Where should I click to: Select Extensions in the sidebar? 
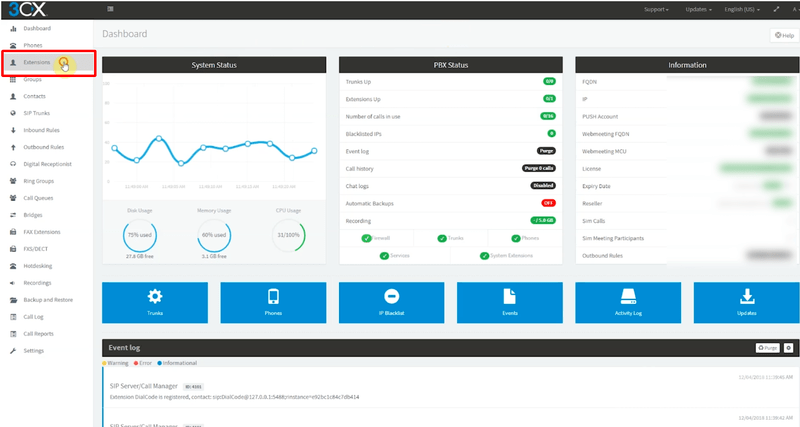pos(37,62)
